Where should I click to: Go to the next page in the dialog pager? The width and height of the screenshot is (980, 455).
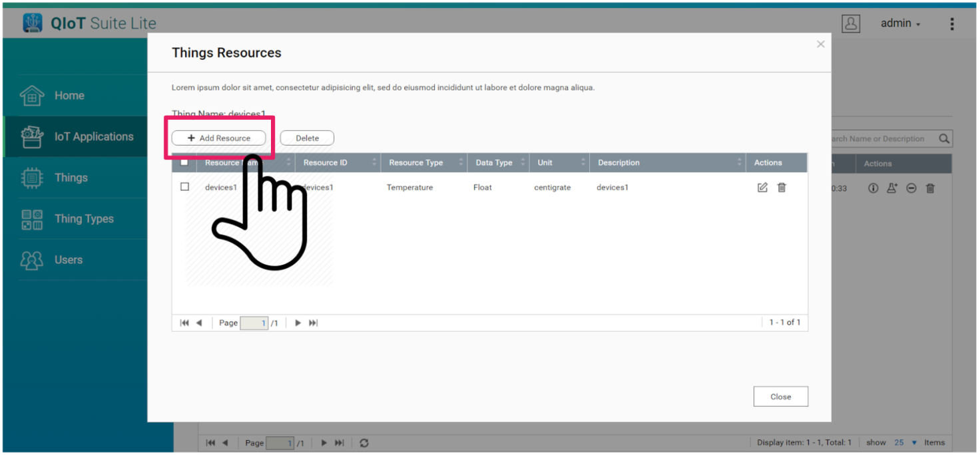[x=298, y=323]
